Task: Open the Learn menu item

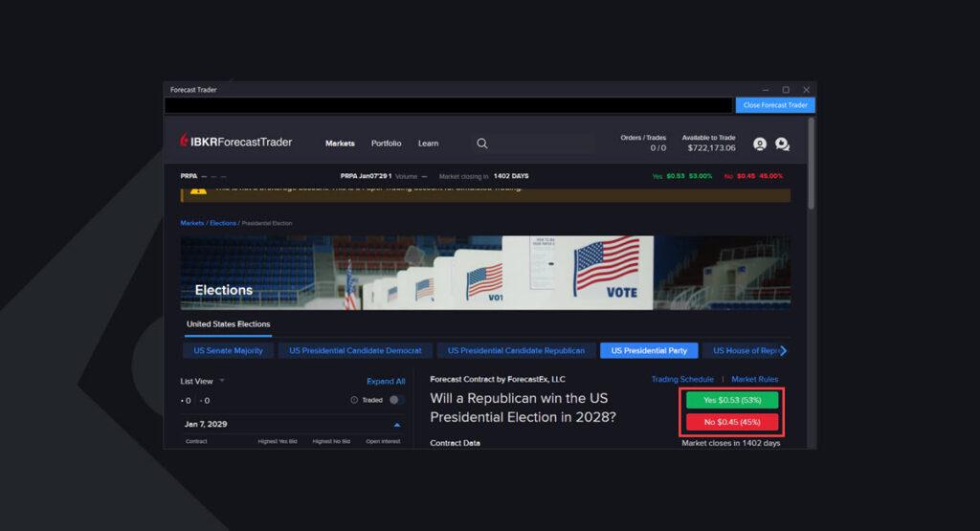Action: pos(428,144)
